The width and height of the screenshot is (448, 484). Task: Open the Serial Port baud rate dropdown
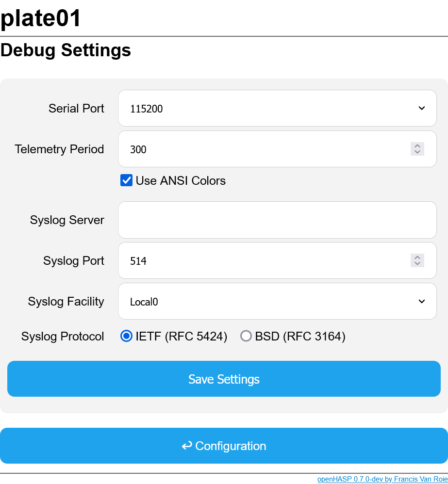pyautogui.click(x=277, y=108)
